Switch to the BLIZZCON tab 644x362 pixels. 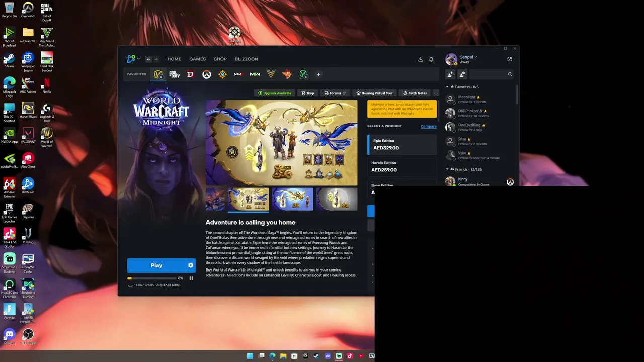pyautogui.click(x=246, y=59)
